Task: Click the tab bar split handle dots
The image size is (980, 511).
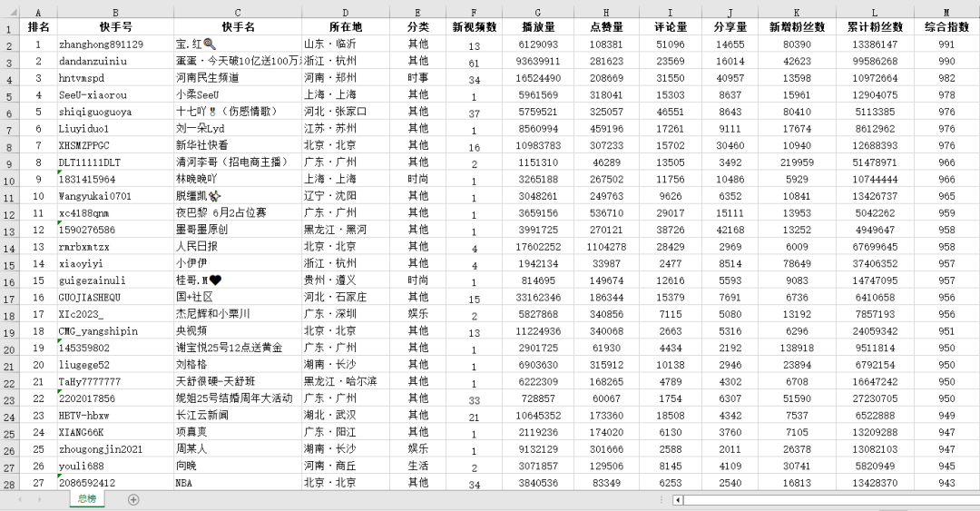Action: point(661,499)
